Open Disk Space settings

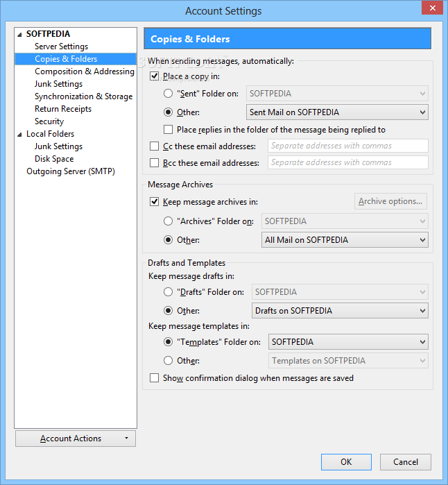click(x=54, y=159)
